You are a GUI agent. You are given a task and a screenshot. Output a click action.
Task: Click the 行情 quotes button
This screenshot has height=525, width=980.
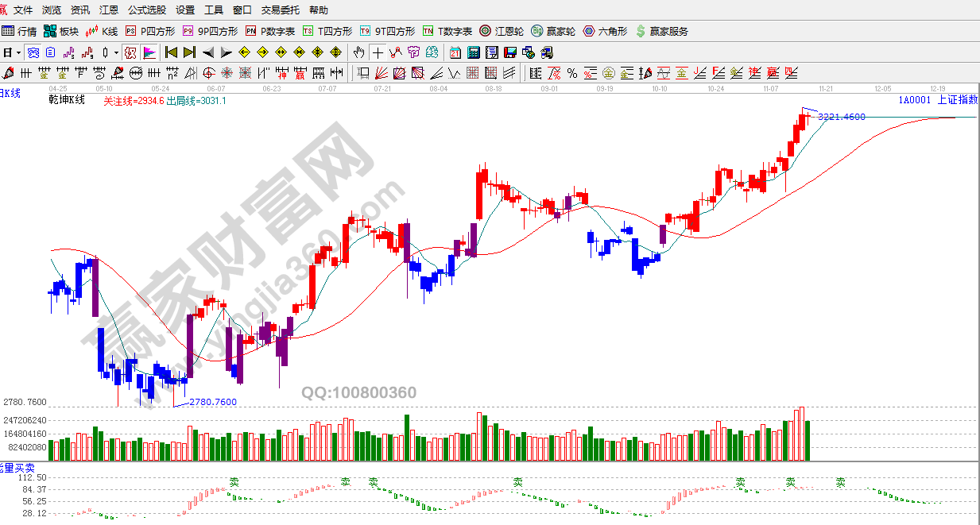[19, 32]
